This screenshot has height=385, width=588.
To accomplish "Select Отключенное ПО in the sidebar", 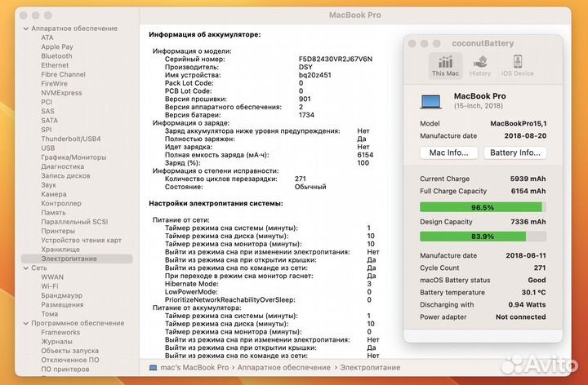I will click(x=70, y=360).
